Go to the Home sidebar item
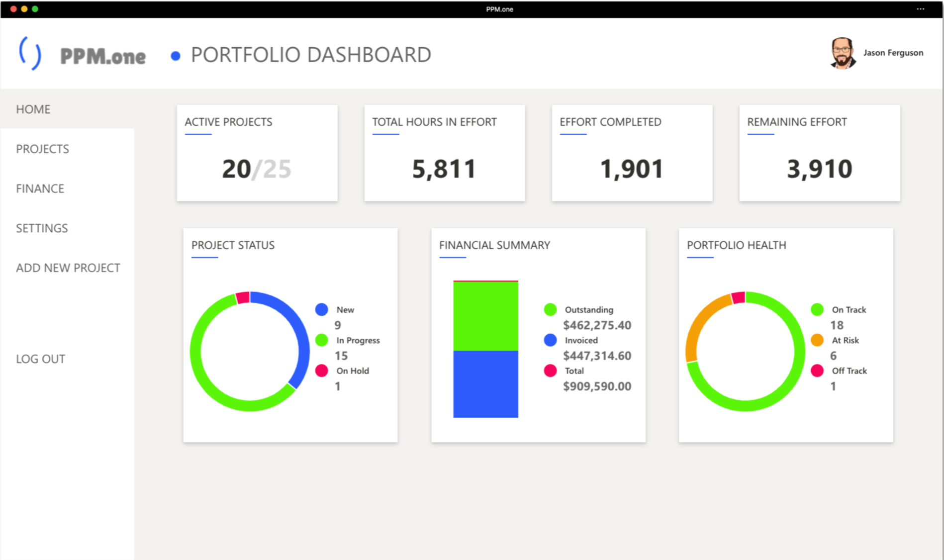Screen dimensions: 944x560 pos(33,109)
